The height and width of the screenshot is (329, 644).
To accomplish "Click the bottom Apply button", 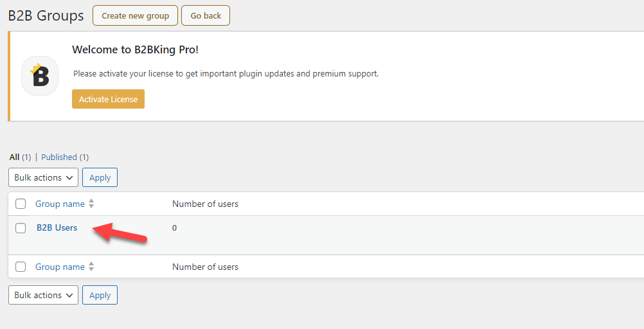I will 100,295.
